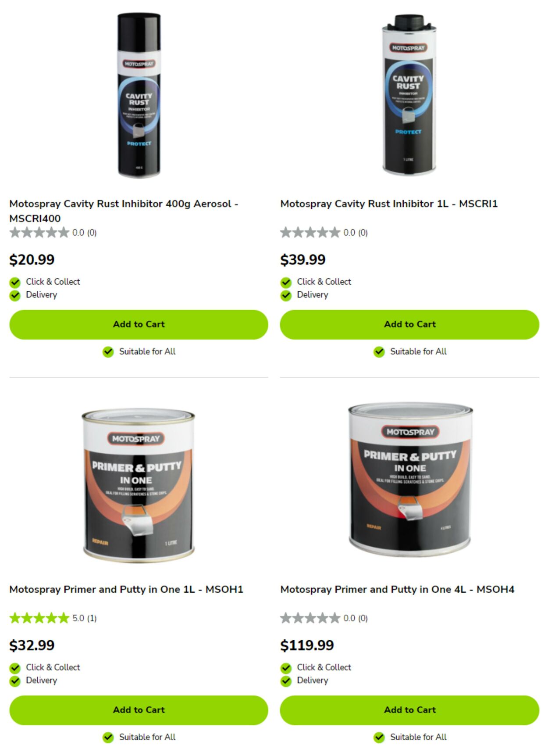Click the Click & Collect checkmark for $119.99 product
Viewport: 548px width, 756px height.
click(286, 668)
